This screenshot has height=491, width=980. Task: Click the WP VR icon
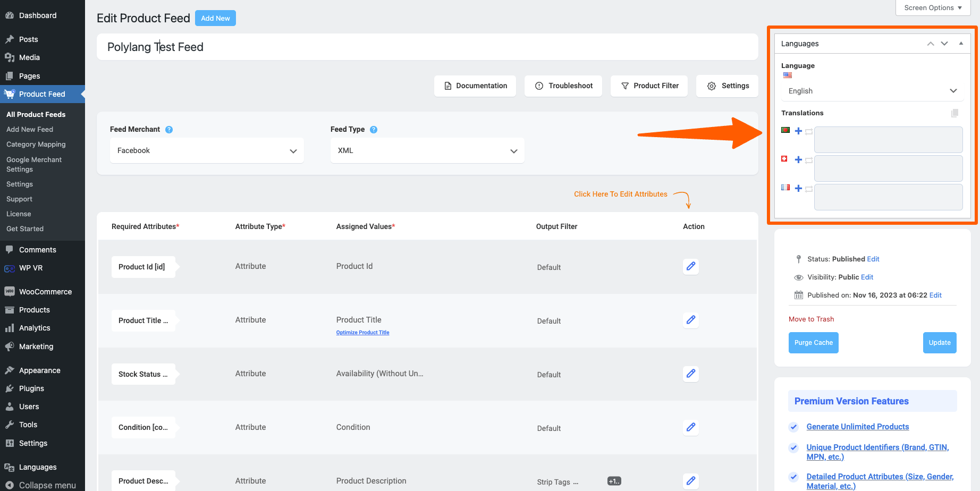coord(10,268)
